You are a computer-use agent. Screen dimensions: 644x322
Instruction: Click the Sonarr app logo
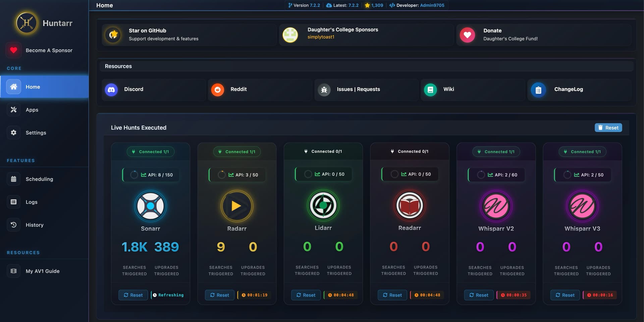point(150,206)
